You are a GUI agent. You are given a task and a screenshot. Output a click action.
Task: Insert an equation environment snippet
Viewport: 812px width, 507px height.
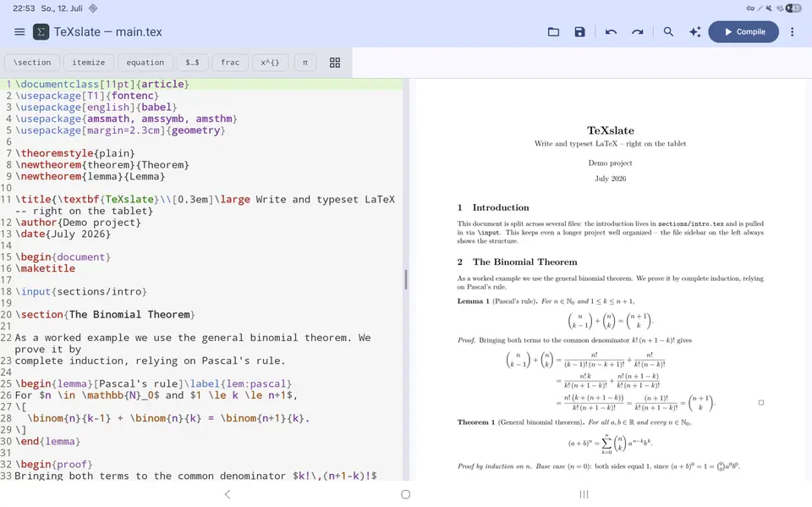tap(145, 62)
